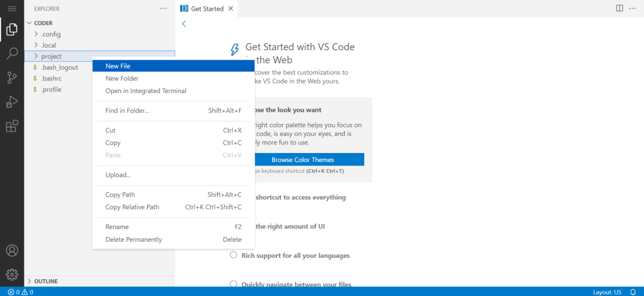Viewport: 644px width, 296px height.
Task: Click the errors and warnings status indicator
Action: tap(20, 292)
